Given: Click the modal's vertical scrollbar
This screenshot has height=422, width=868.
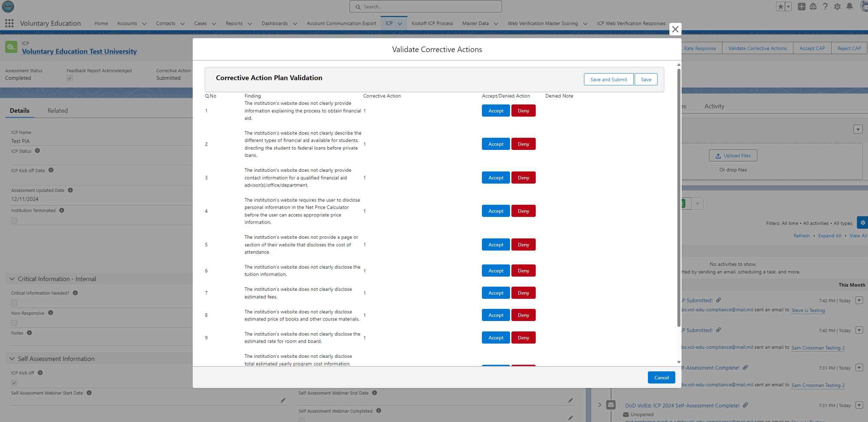Looking at the screenshot, I should tap(679, 198).
